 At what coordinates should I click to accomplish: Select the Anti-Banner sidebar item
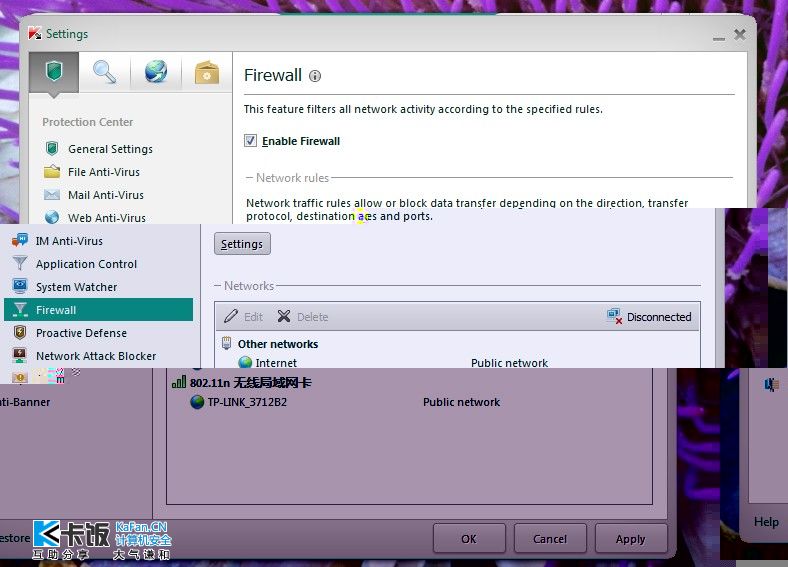(x=25, y=402)
